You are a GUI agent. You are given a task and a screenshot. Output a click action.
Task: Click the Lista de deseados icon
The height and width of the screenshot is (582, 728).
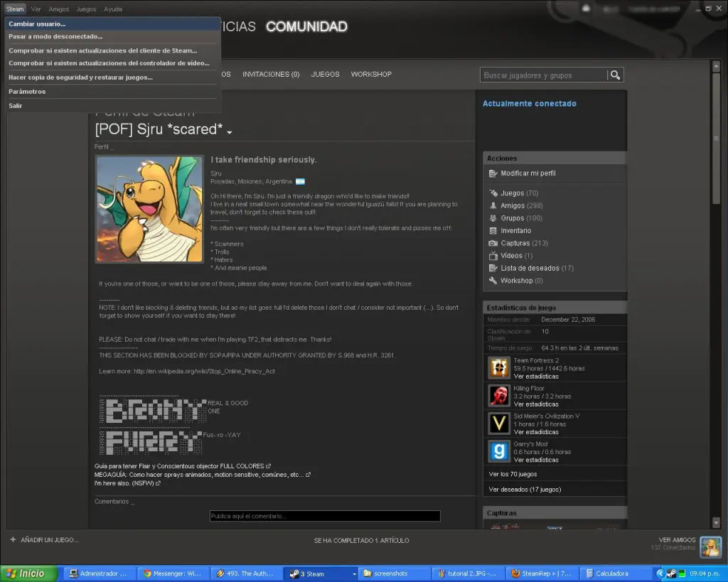(x=493, y=268)
